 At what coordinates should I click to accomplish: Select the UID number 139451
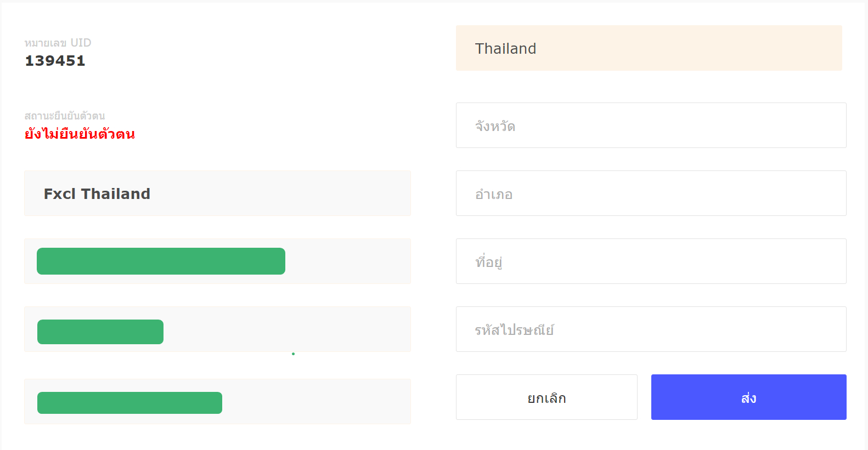pos(55,61)
